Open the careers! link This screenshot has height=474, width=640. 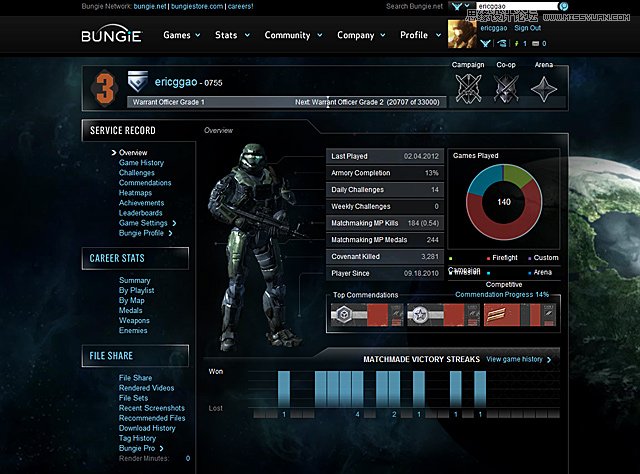(x=240, y=6)
